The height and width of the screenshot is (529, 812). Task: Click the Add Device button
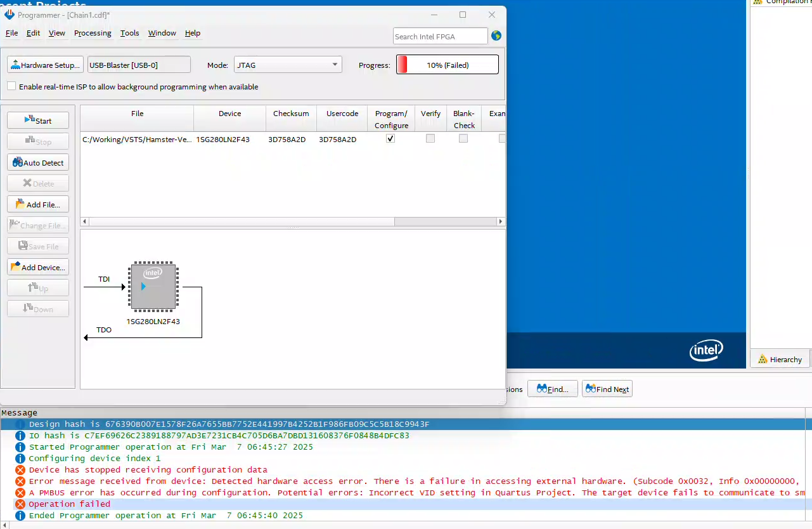click(x=38, y=267)
